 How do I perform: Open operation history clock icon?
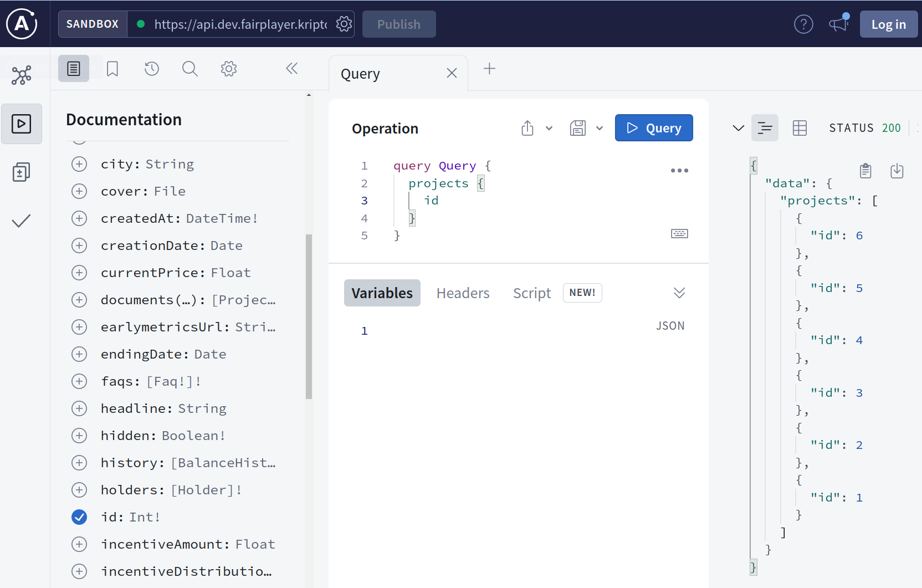tap(151, 69)
